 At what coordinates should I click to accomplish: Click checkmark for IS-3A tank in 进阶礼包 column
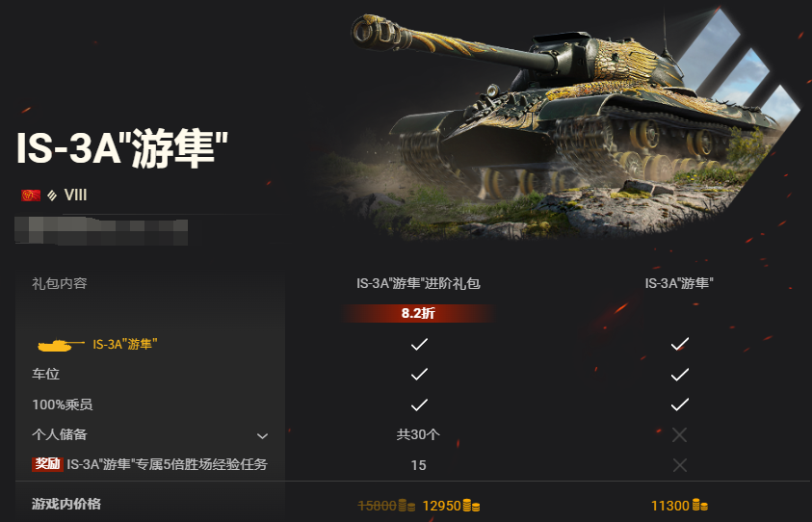tap(419, 344)
